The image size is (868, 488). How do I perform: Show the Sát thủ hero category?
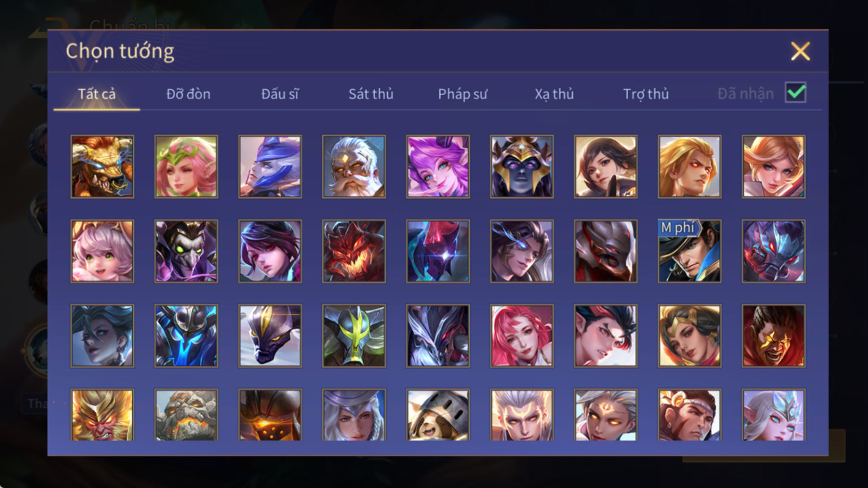coord(371,94)
